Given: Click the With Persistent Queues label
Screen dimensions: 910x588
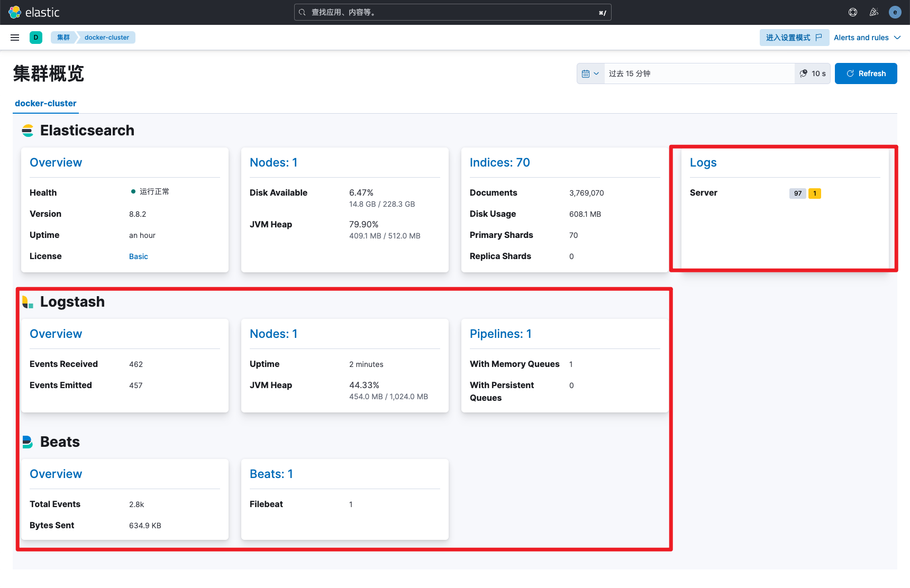Looking at the screenshot, I should 502,392.
